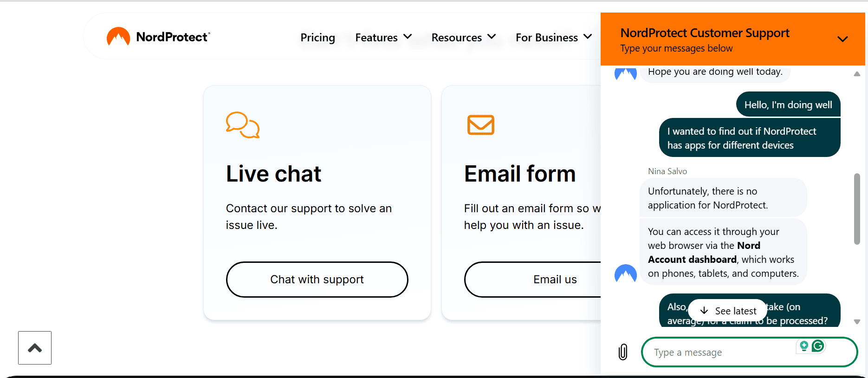Click the attachment paperclip icon

click(x=623, y=352)
